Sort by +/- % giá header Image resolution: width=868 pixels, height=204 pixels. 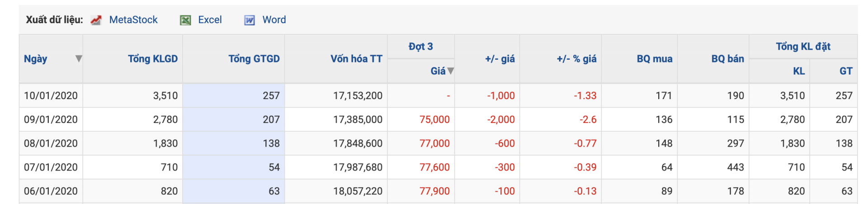pyautogui.click(x=576, y=59)
